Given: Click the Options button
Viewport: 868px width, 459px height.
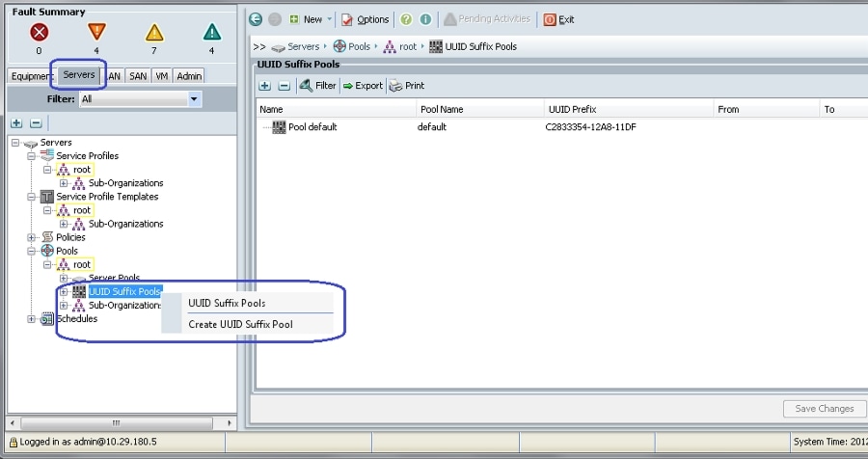Looking at the screenshot, I should coord(366,19).
